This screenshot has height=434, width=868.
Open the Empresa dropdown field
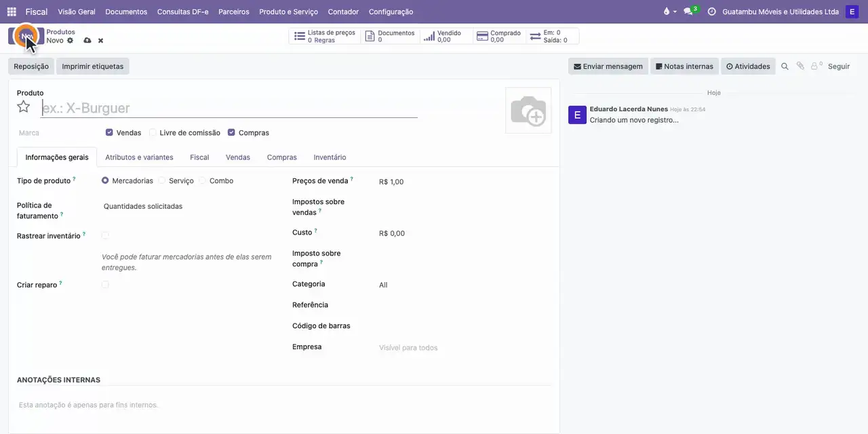click(x=465, y=347)
